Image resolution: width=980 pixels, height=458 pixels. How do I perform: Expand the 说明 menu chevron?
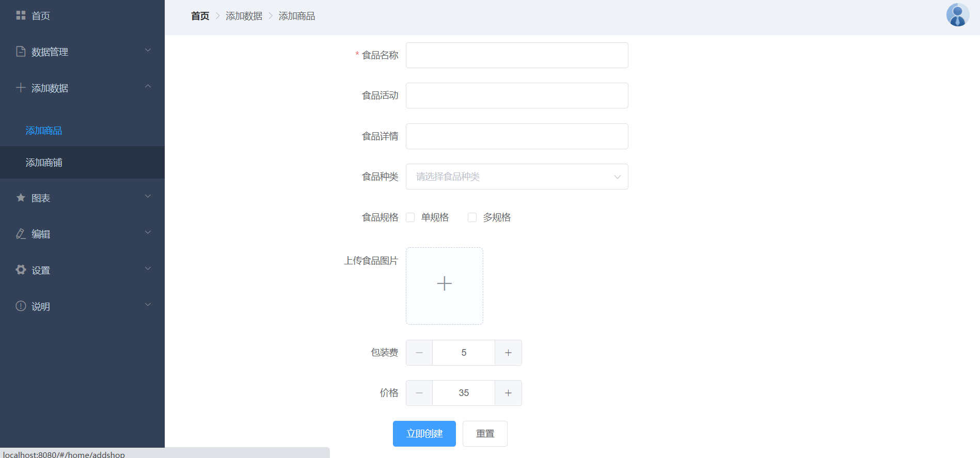[148, 305]
